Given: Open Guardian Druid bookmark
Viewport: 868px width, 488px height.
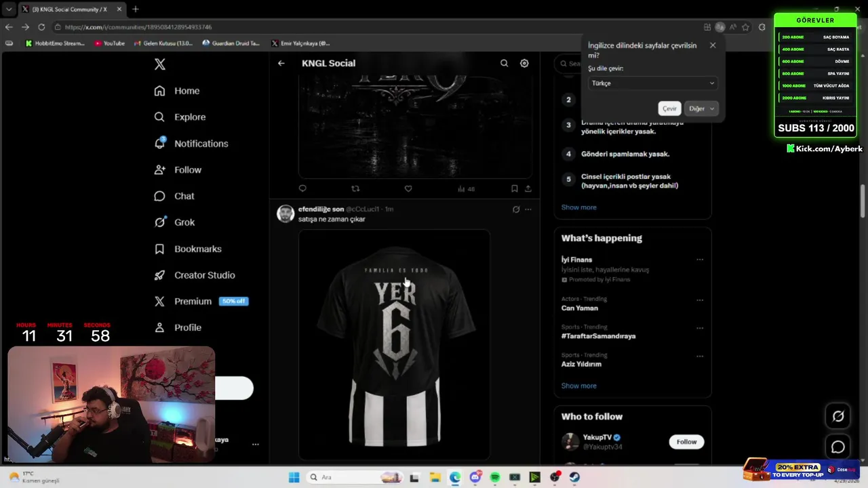Looking at the screenshot, I should 231,43.
